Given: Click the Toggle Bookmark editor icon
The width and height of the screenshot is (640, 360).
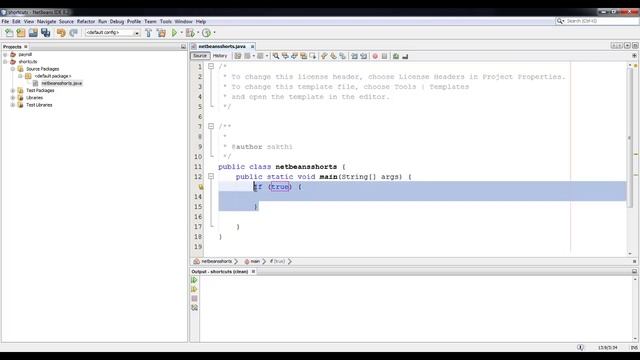Looking at the screenshot, I should point(342,56).
